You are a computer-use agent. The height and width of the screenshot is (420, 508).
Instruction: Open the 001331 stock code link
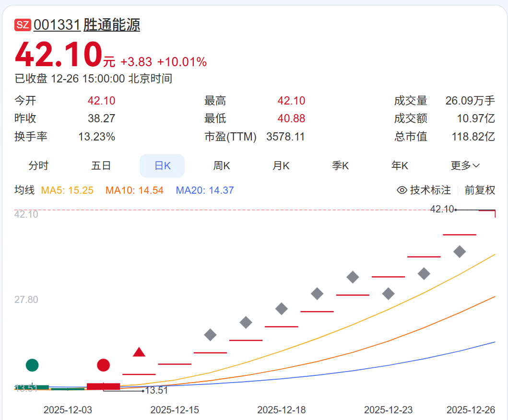57,25
